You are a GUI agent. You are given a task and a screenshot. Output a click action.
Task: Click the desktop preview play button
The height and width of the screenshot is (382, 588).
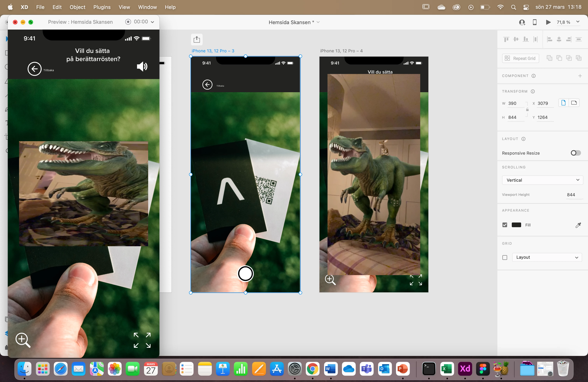tap(548, 22)
